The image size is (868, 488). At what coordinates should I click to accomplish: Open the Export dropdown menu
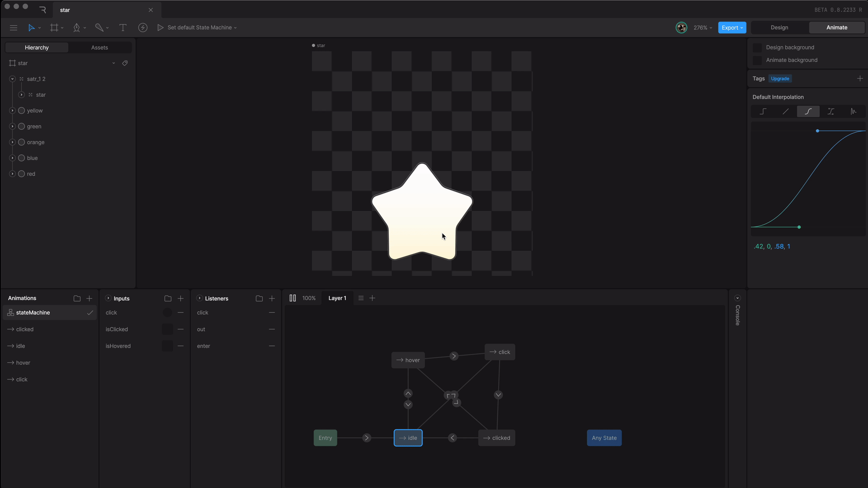pyautogui.click(x=732, y=28)
